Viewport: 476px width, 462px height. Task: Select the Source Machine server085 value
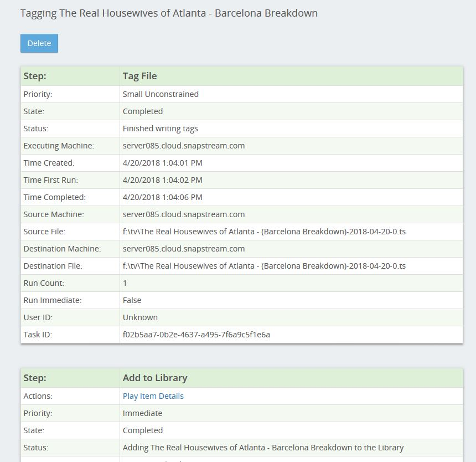click(x=184, y=214)
